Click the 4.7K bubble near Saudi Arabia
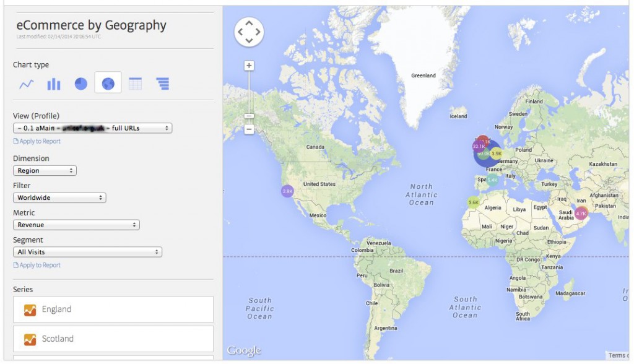 tap(581, 214)
